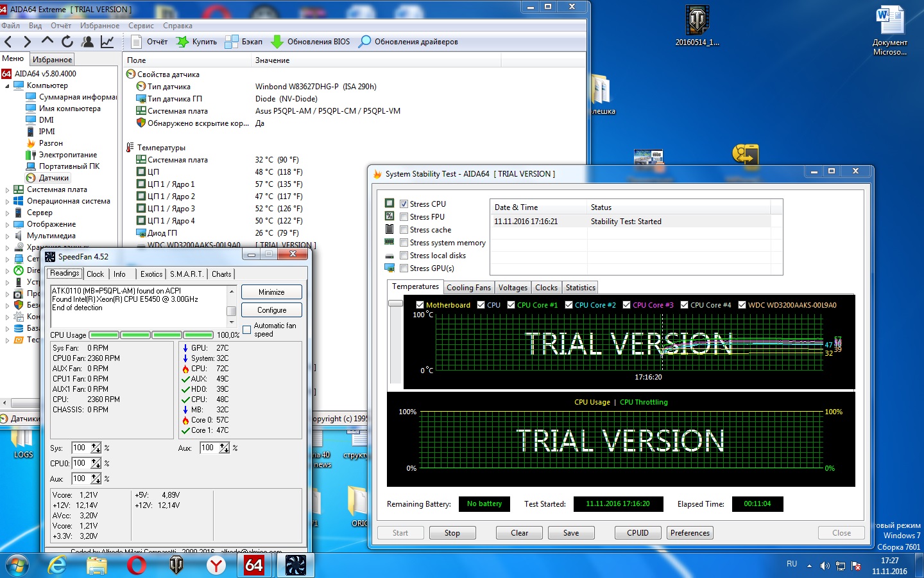
Task: Click the SpeedFan fan icon in taskbar
Action: pyautogui.click(x=295, y=565)
